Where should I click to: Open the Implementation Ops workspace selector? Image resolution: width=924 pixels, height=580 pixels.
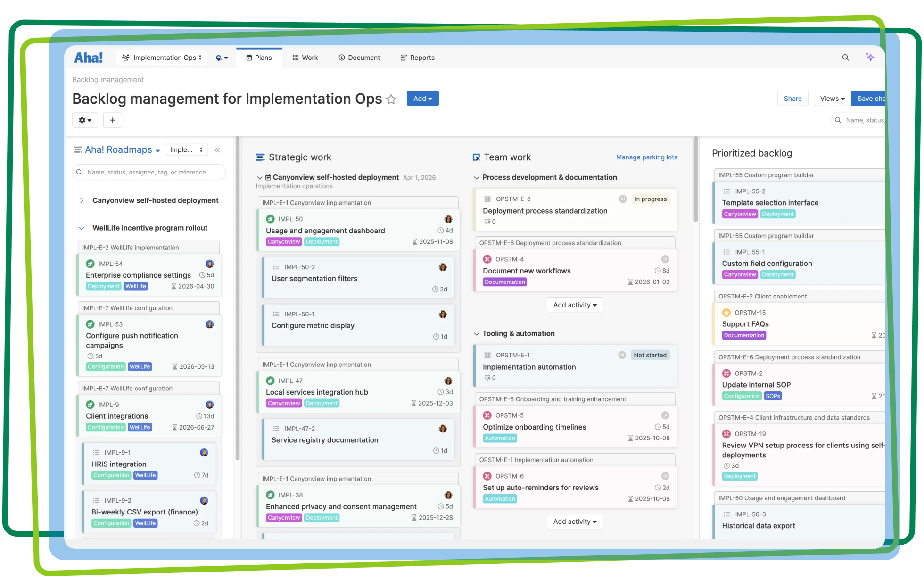pos(162,58)
